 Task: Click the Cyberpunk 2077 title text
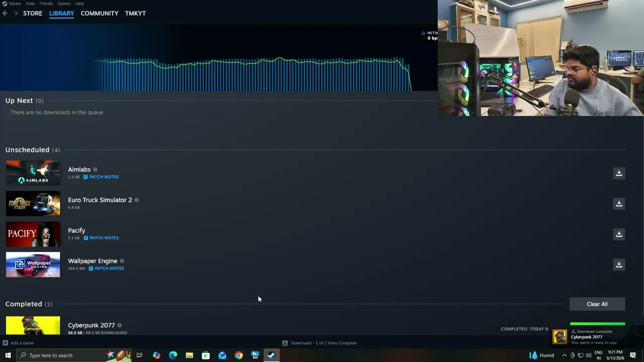pyautogui.click(x=92, y=325)
